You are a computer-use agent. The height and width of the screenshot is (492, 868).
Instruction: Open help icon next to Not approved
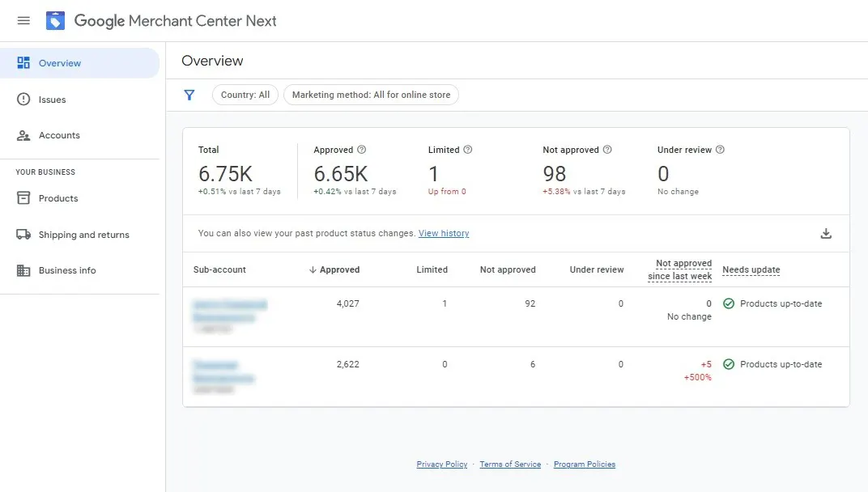(607, 150)
